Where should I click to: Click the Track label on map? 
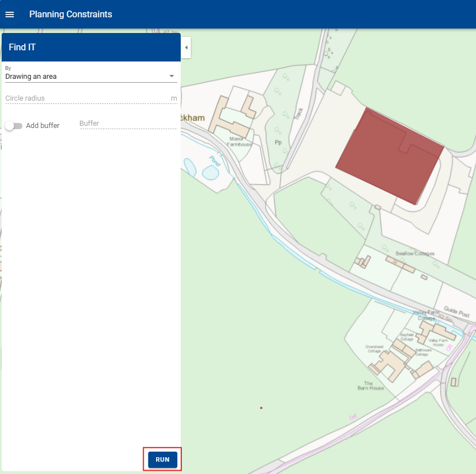299,112
